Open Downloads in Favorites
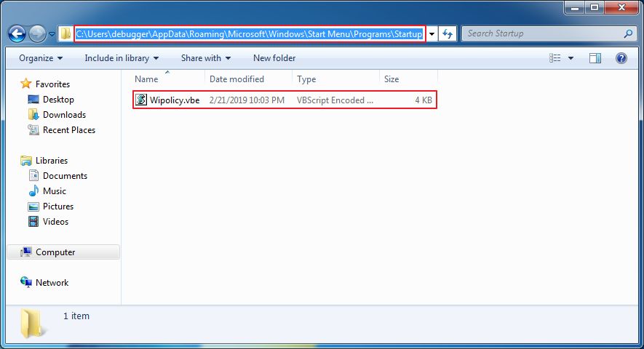The height and width of the screenshot is (349, 644). [64, 115]
